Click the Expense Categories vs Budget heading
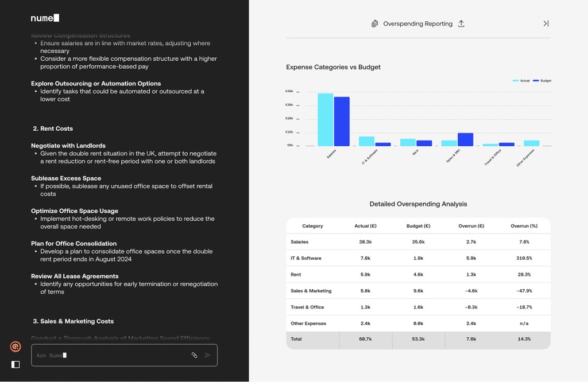The height and width of the screenshot is (382, 588). (x=333, y=67)
